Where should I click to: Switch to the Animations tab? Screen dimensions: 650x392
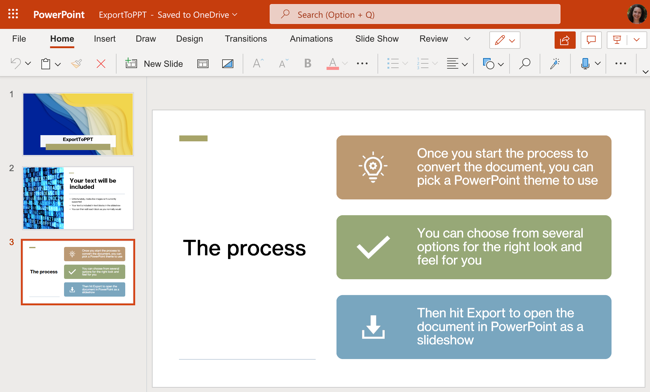[311, 39]
